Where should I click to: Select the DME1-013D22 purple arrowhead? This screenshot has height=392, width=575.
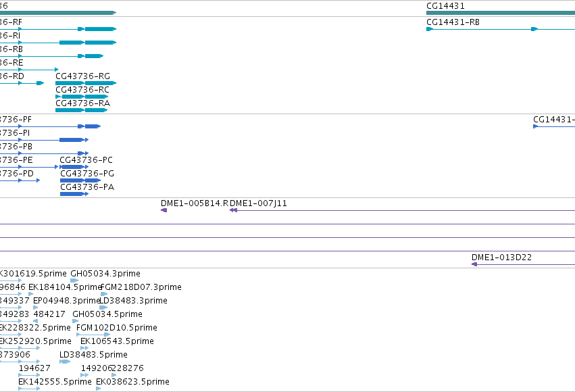[474, 264]
